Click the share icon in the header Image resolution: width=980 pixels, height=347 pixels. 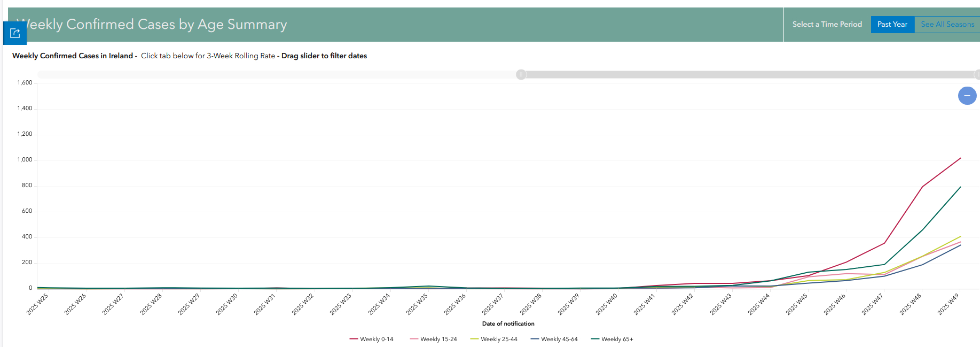(15, 33)
